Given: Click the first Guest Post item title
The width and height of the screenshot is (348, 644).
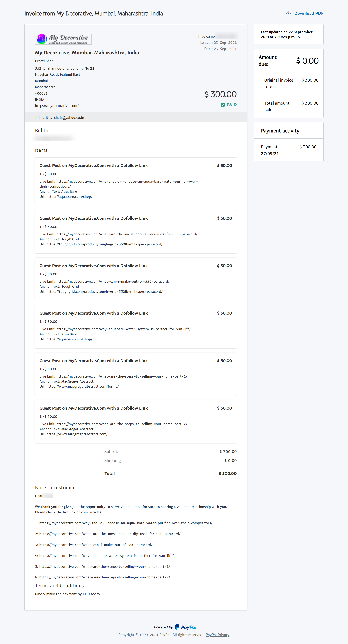Looking at the screenshot, I should (93, 166).
